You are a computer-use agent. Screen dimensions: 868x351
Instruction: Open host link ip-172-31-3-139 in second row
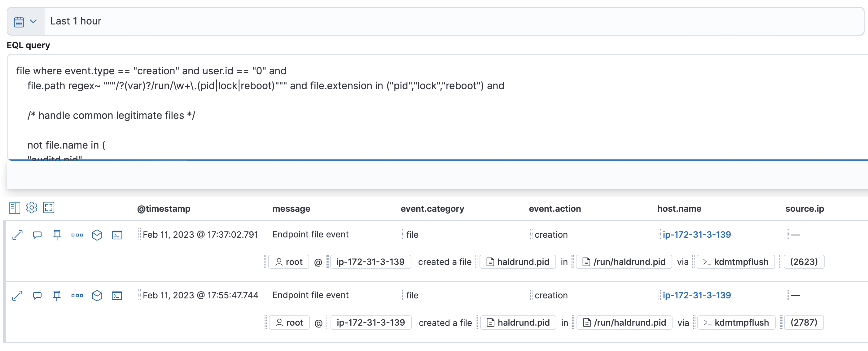[696, 295]
